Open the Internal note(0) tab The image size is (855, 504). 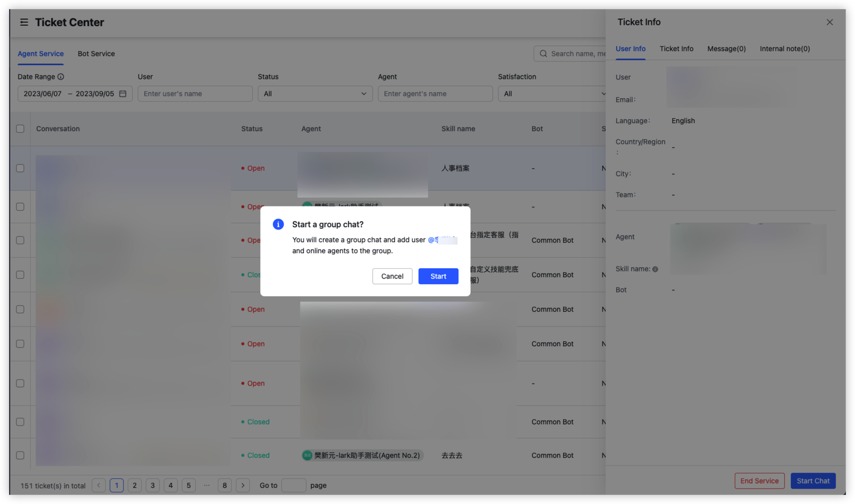[x=784, y=49]
